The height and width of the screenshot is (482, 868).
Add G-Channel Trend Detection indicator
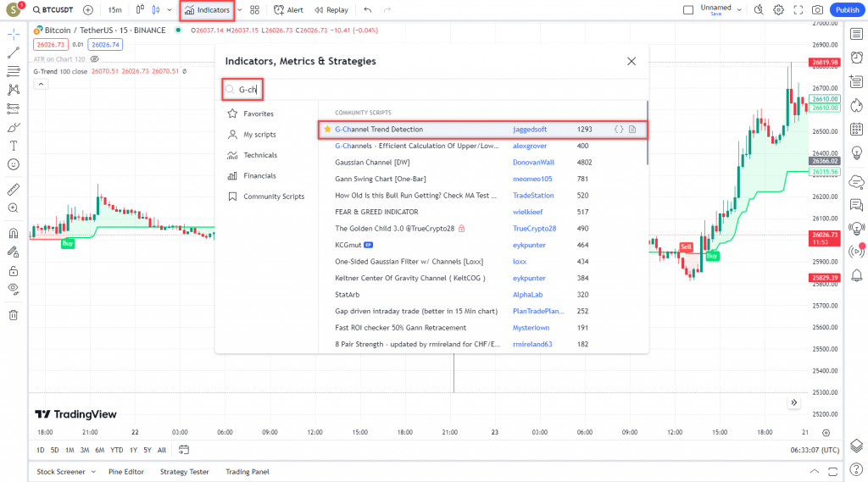pyautogui.click(x=482, y=130)
